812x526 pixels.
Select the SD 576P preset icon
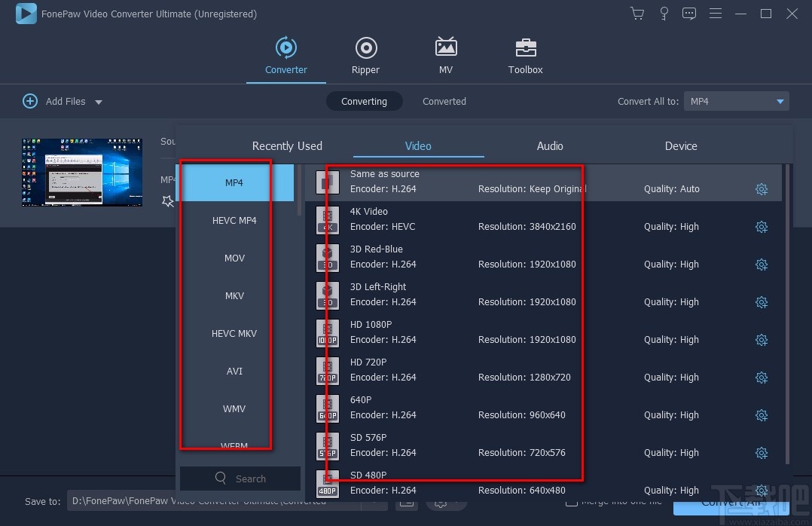pyautogui.click(x=327, y=447)
